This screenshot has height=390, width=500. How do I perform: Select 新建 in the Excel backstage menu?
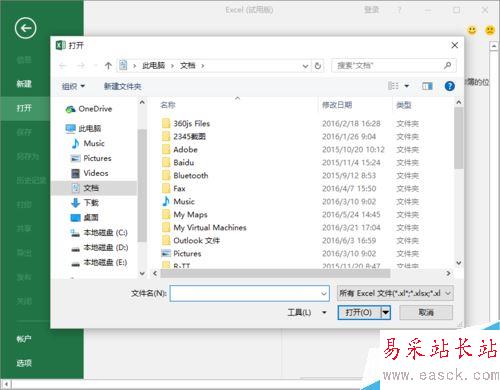tap(24, 84)
